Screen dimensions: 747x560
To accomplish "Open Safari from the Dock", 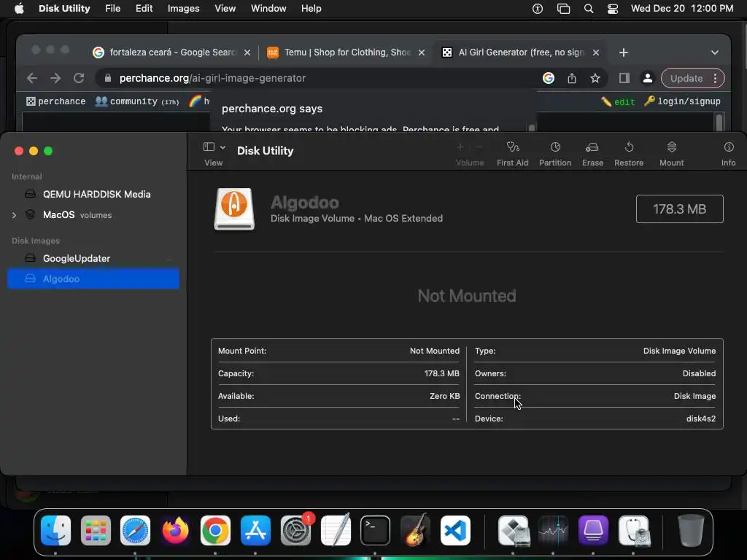I will (x=135, y=531).
